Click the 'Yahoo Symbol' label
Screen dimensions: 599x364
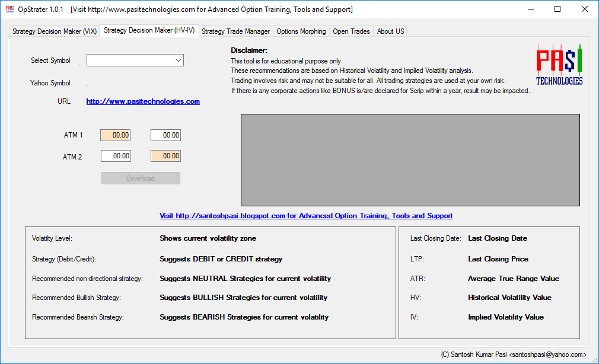click(x=50, y=83)
